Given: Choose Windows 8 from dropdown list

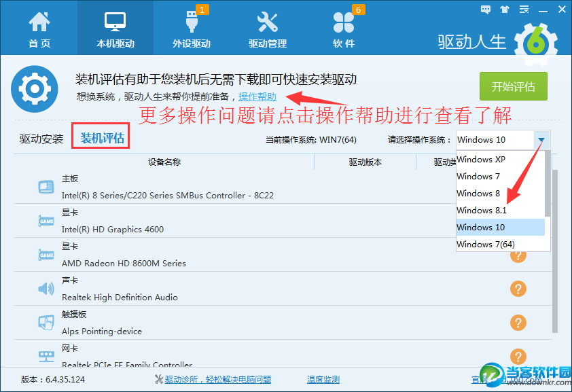Looking at the screenshot, I should click(500, 193).
